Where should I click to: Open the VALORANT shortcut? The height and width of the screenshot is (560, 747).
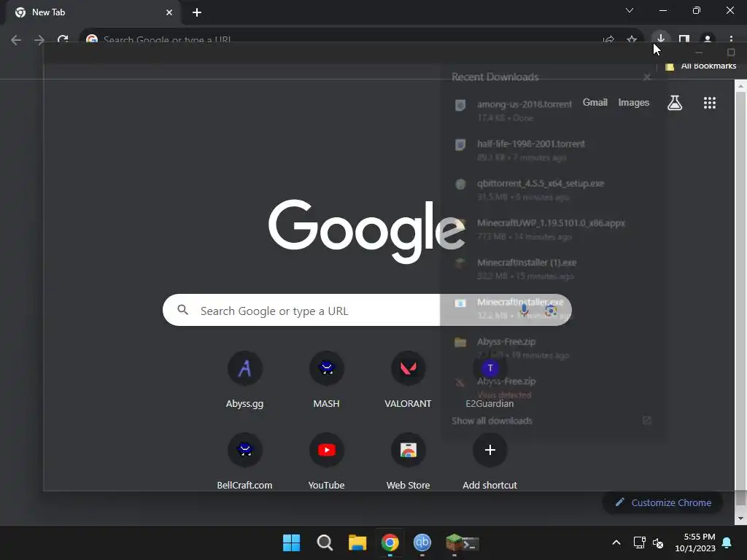[409, 381]
